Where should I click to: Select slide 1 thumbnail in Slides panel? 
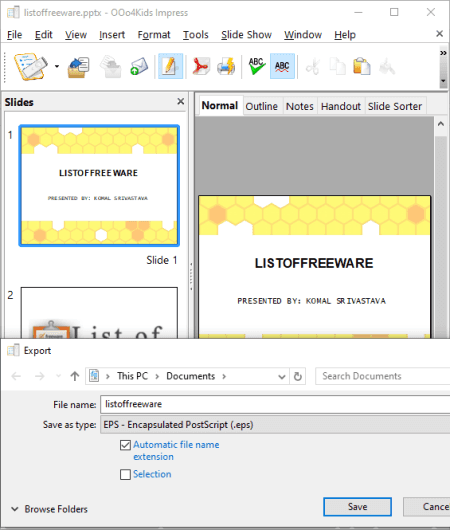pyautogui.click(x=99, y=186)
